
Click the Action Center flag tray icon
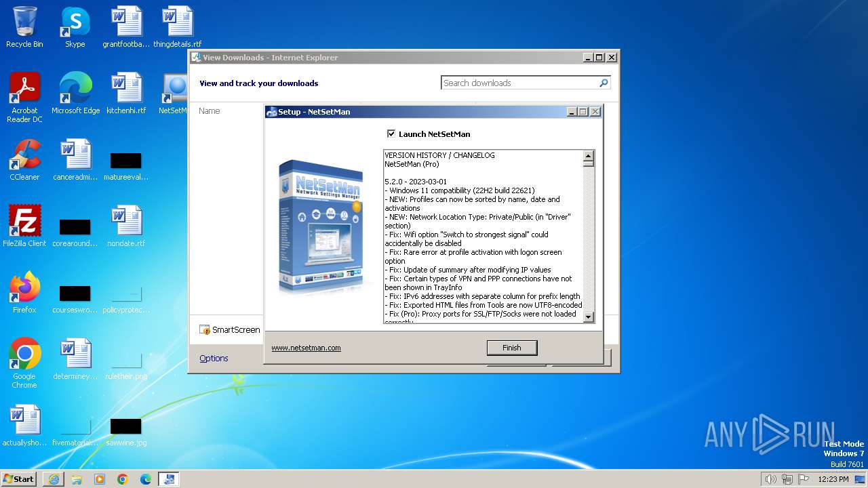click(x=804, y=479)
